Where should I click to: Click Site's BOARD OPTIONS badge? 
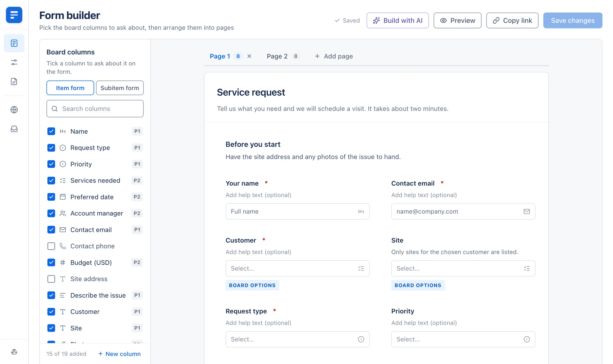point(418,285)
